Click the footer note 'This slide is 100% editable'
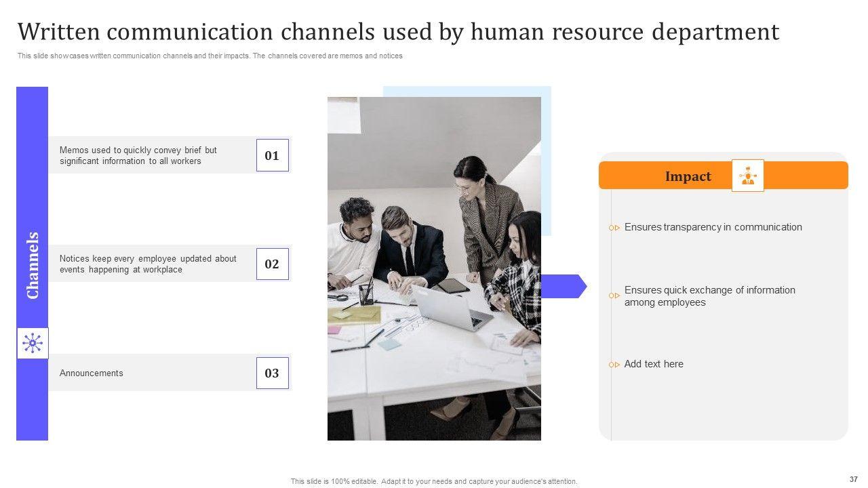The image size is (868, 488). click(434, 481)
